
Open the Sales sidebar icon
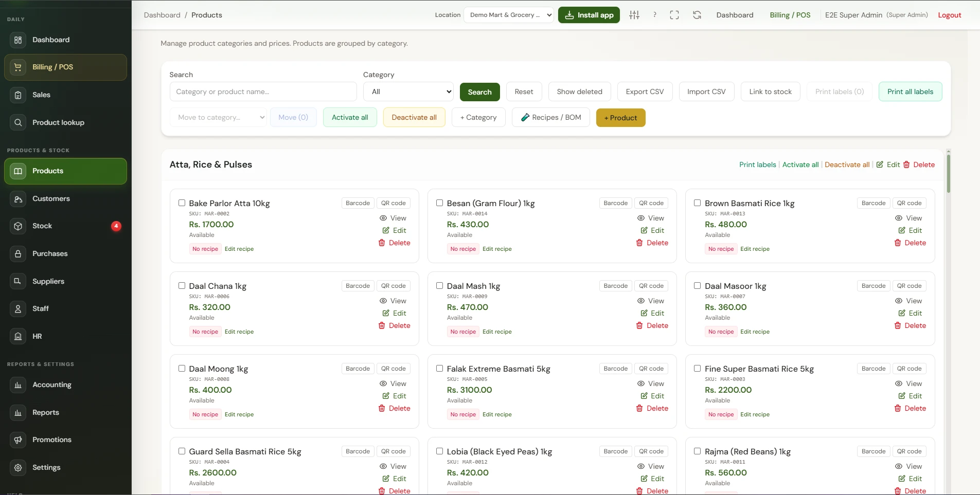click(18, 95)
